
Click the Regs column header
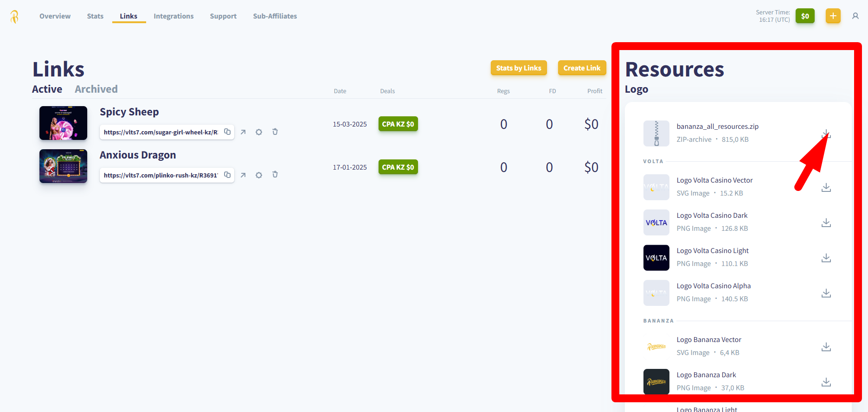tap(503, 91)
